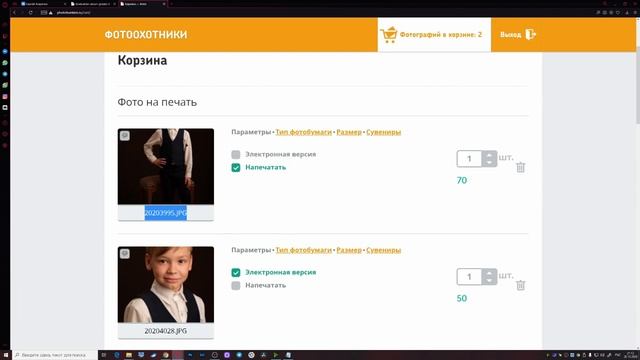Uncheck Электронная версия for 20204028.JPG
The height and width of the screenshot is (360, 640).
[236, 272]
